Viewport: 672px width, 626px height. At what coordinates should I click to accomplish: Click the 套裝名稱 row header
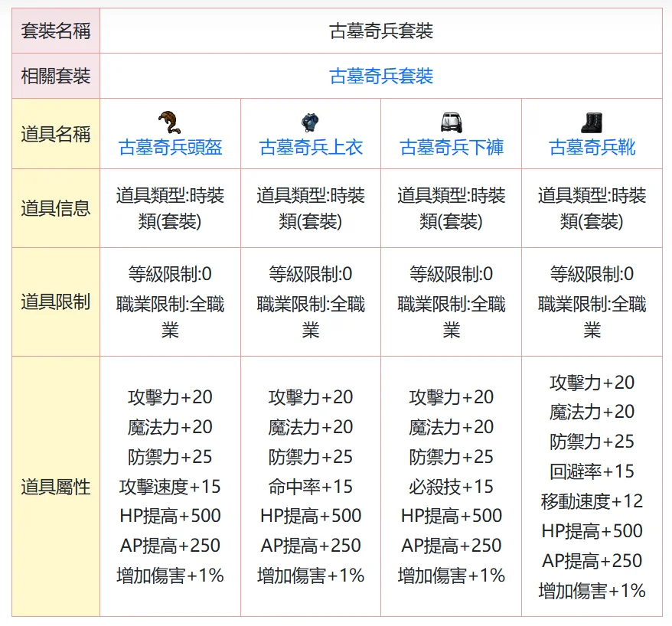pos(56,31)
